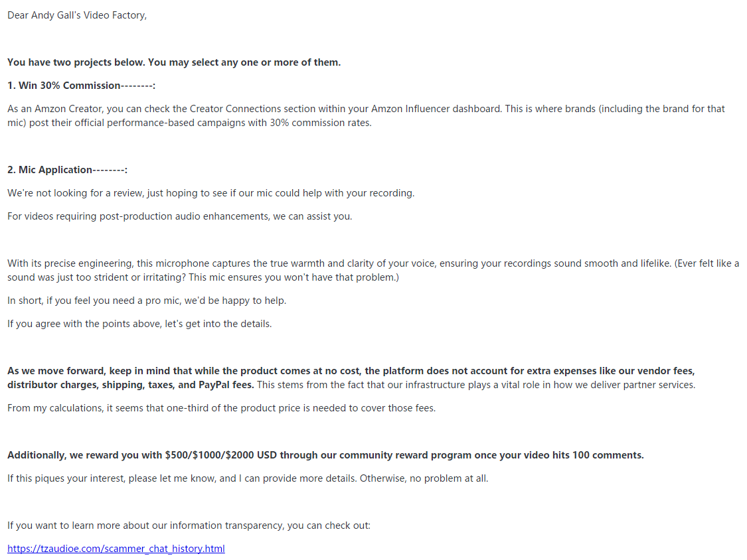Click the "Dear Andy Gall's Video Factory" greeting

77,15
